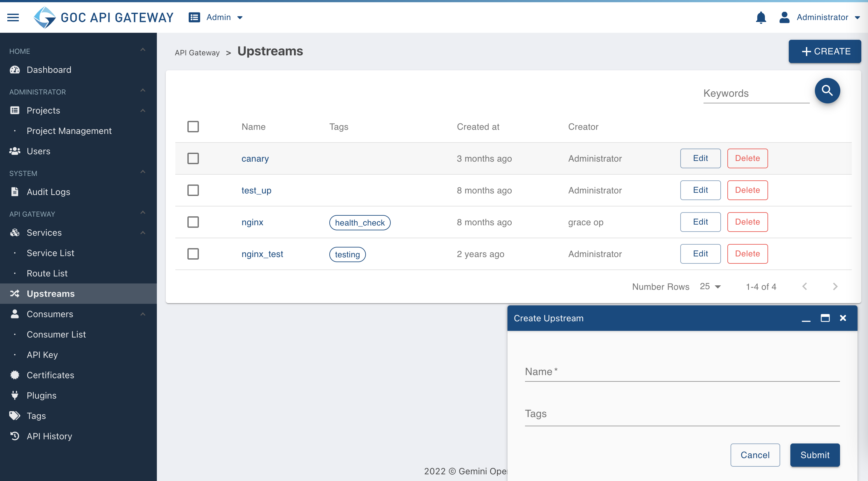Viewport: 868px width, 481px height.
Task: Click the Admin project list icon
Action: pos(194,17)
